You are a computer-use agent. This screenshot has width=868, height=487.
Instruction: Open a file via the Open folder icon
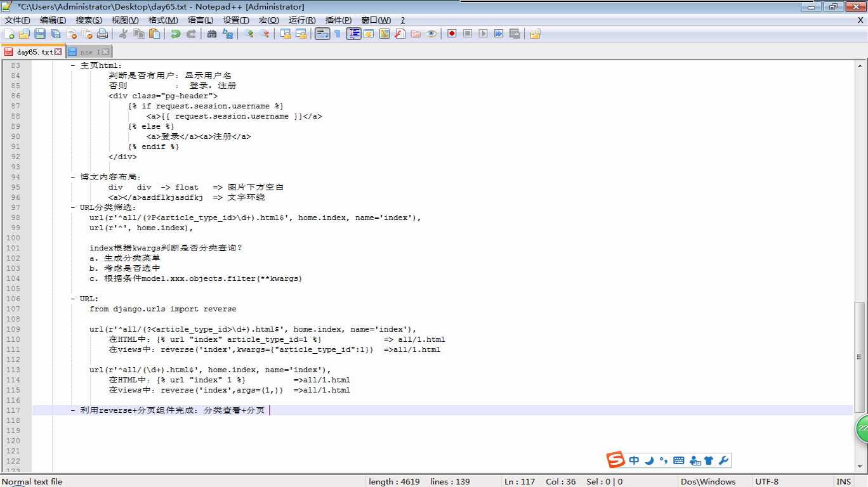(25, 34)
